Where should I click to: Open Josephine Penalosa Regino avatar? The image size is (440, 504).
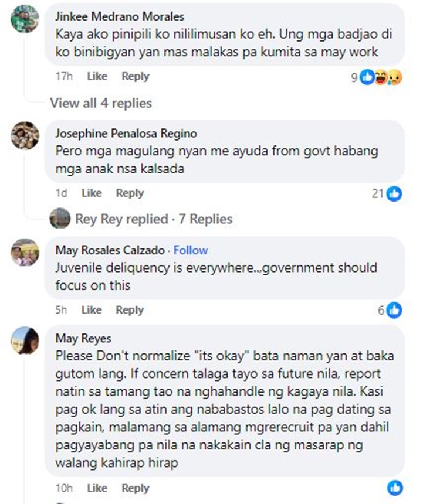(25, 135)
